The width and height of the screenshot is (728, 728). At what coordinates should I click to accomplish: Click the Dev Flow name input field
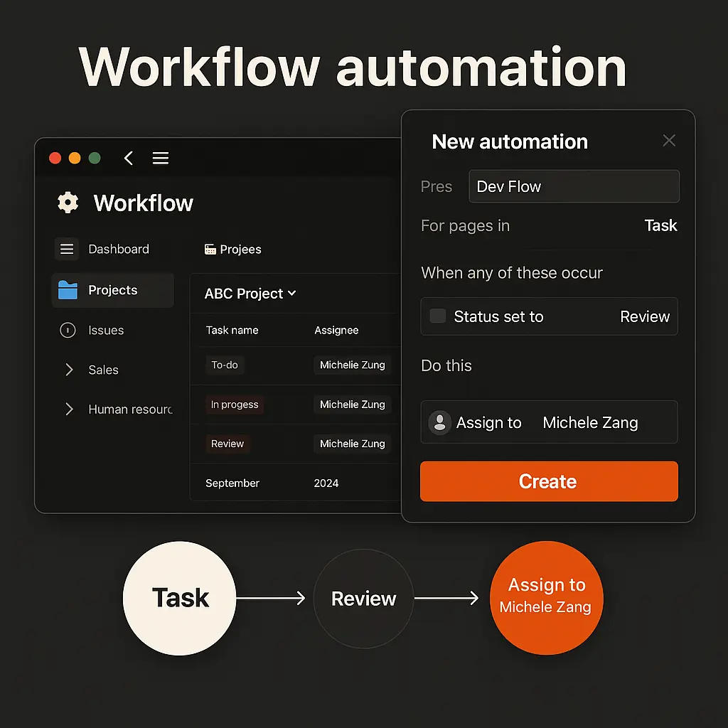574,186
